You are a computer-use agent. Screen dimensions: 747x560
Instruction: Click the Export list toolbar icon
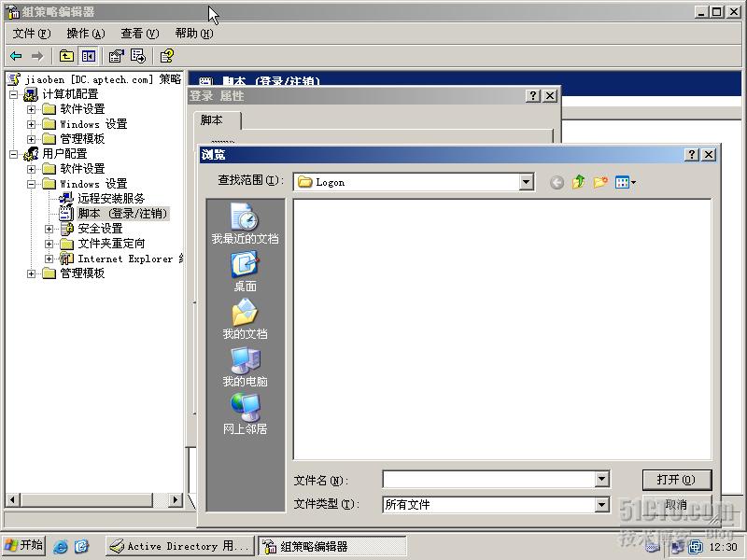[x=137, y=56]
